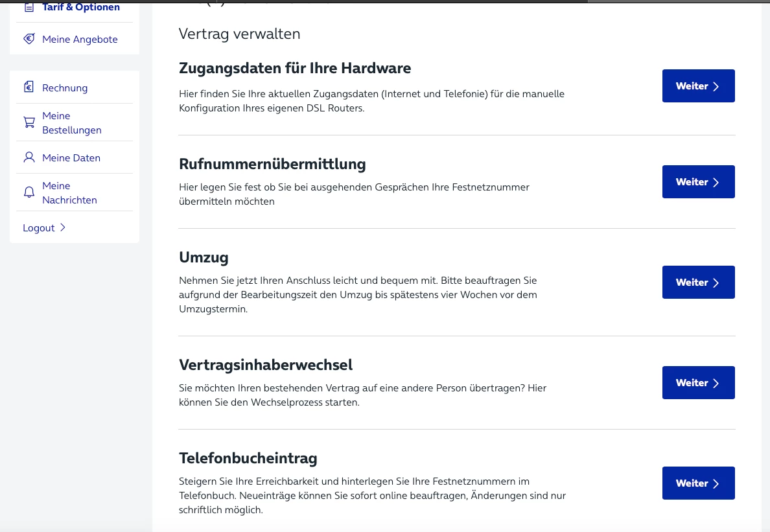770x532 pixels.
Task: Click the chevron arrow next to Logout
Action: (63, 227)
